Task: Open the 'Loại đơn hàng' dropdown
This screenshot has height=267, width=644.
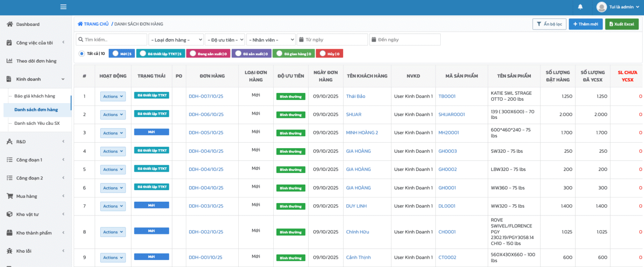Action: (176, 40)
